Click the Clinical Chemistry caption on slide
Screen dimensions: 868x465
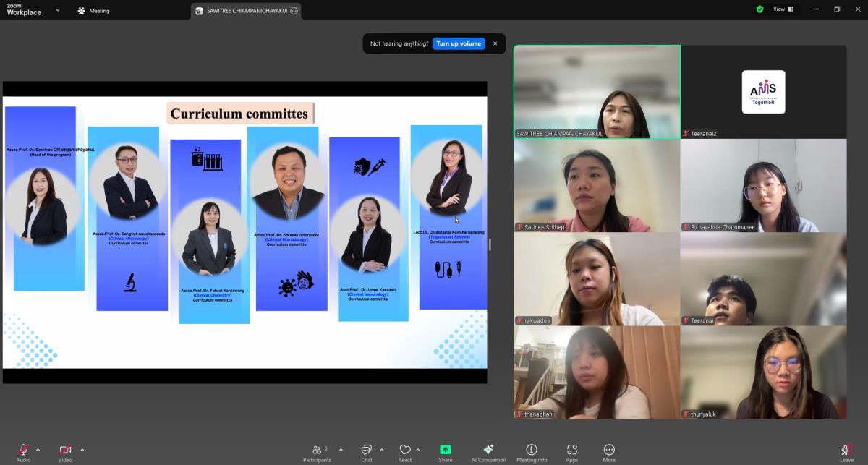pyautogui.click(x=213, y=295)
